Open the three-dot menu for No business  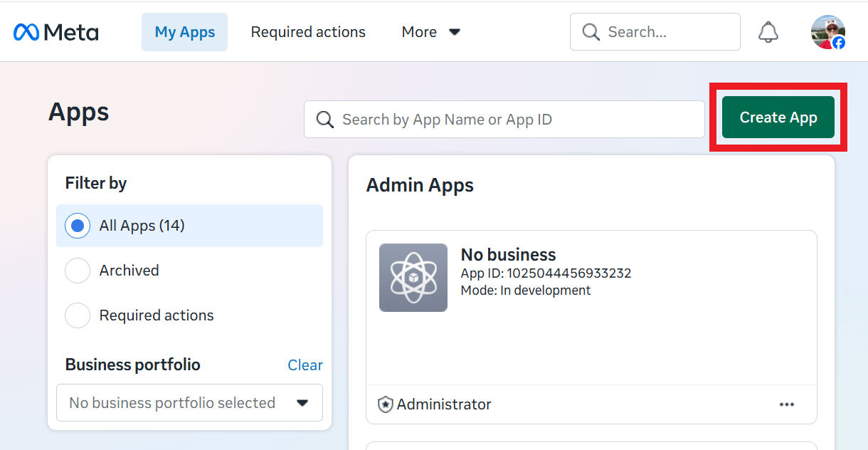click(786, 404)
